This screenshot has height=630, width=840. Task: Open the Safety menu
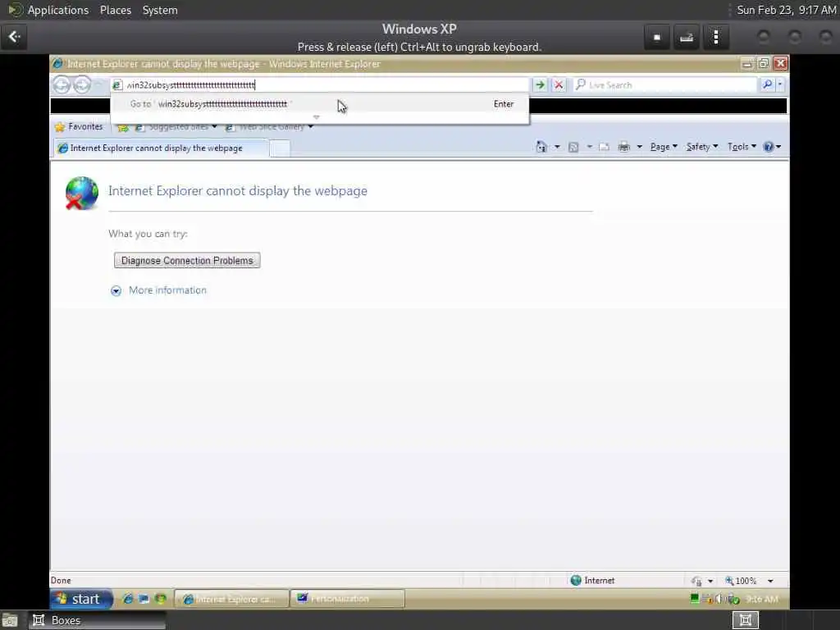pos(702,147)
